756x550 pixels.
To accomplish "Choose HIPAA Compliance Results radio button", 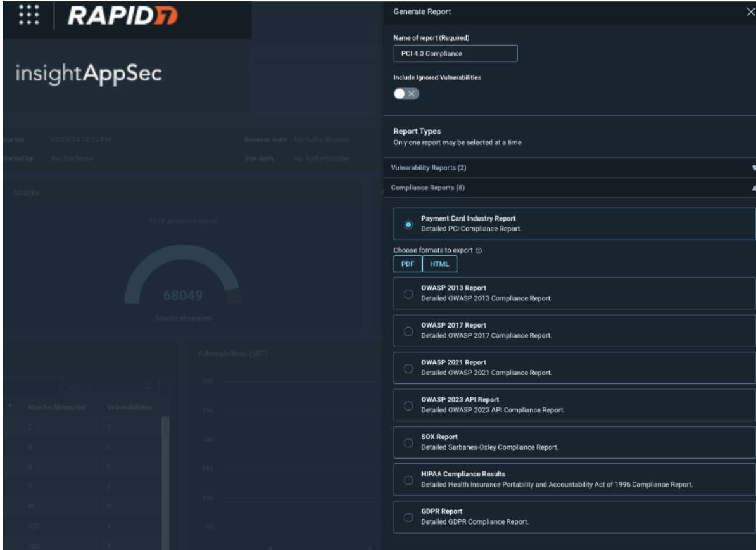I will point(408,480).
